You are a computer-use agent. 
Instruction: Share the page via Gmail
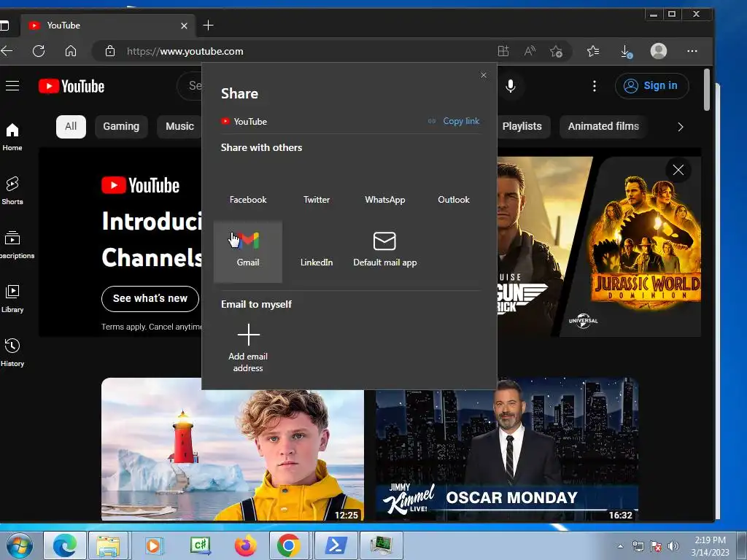click(x=248, y=252)
